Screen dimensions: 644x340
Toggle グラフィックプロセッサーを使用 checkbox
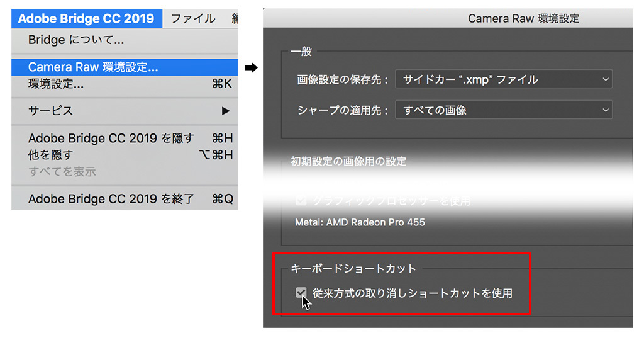pyautogui.click(x=301, y=201)
